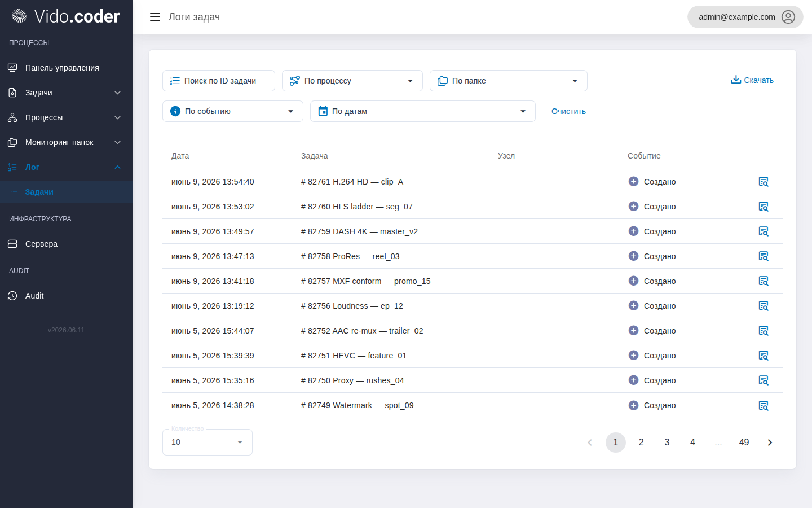Open the По папке dropdown
This screenshot has height=508, width=812.
click(x=509, y=81)
